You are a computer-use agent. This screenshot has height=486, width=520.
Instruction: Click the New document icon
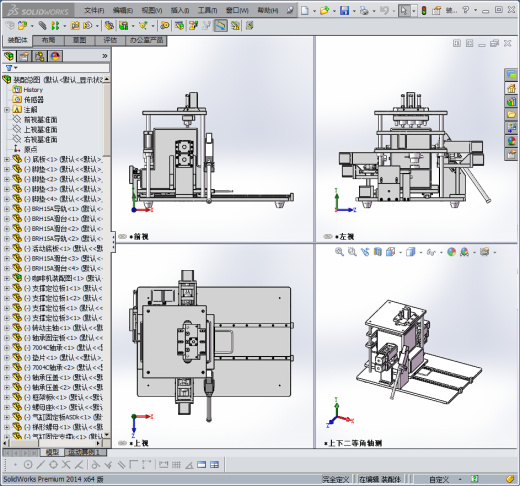(x=305, y=11)
